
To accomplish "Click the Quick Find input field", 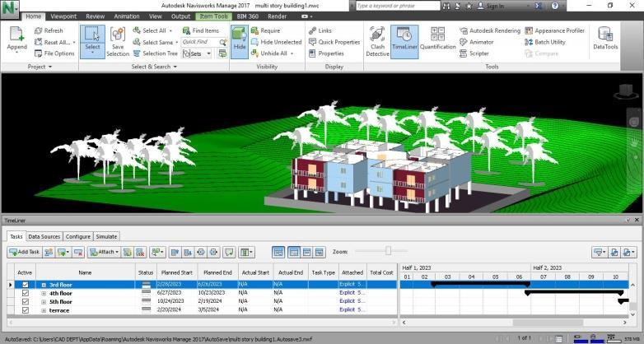I will click(200, 42).
